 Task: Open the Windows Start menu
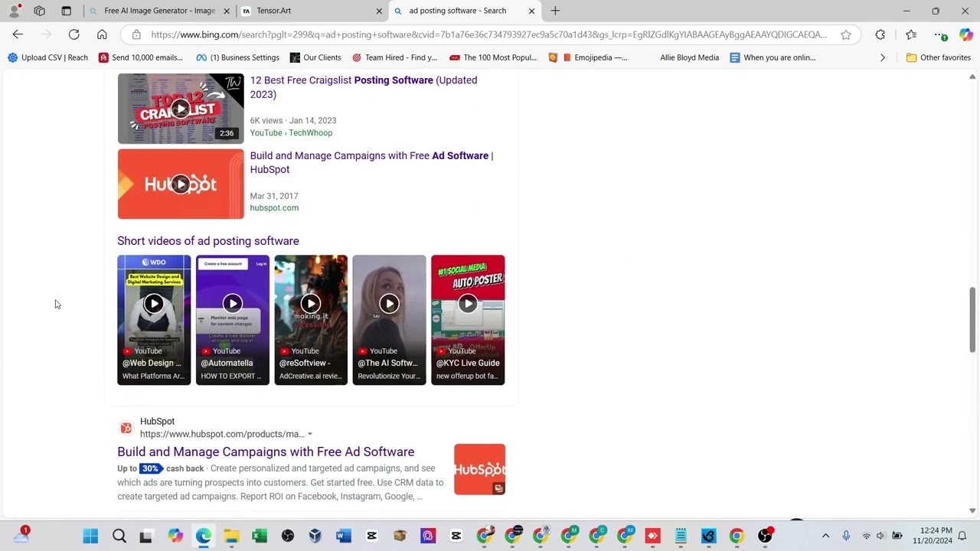(x=90, y=536)
